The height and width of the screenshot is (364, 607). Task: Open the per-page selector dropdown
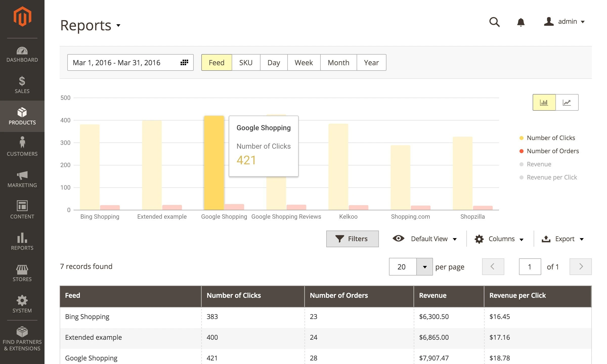click(x=424, y=267)
